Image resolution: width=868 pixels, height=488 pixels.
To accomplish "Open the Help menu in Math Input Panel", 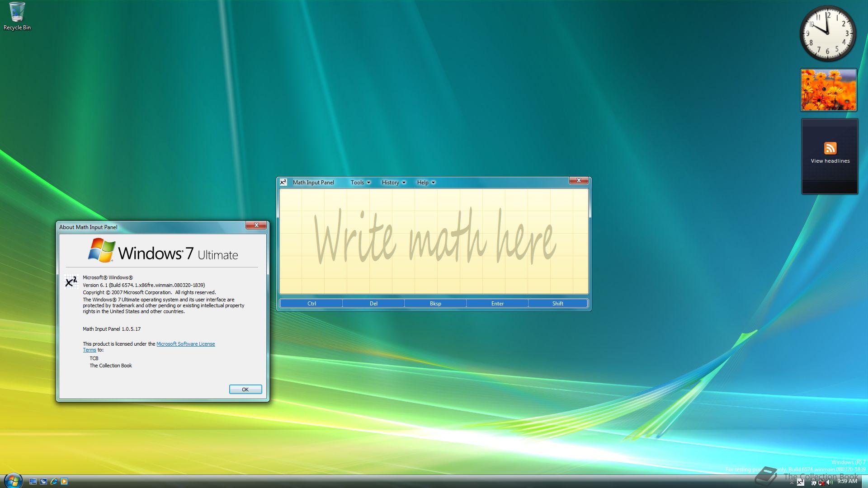I will pyautogui.click(x=426, y=183).
